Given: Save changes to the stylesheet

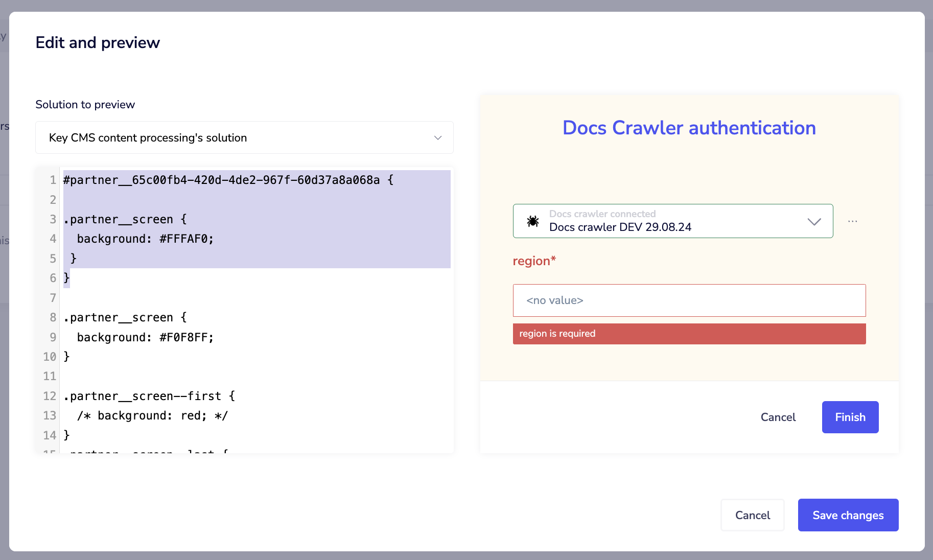Looking at the screenshot, I should pyautogui.click(x=848, y=515).
